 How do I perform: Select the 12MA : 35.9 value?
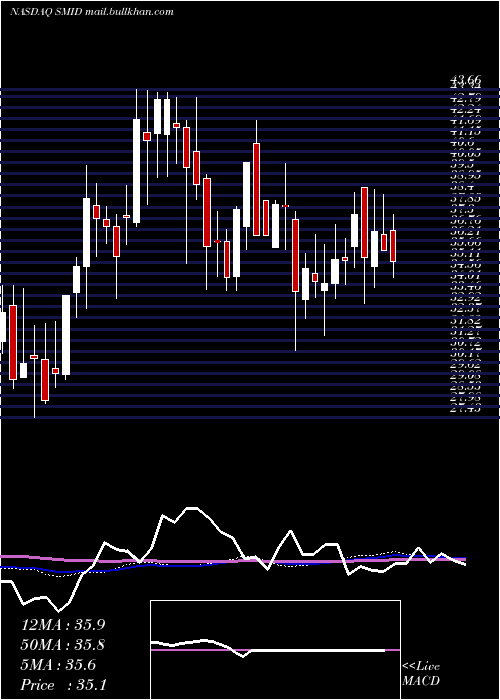pos(63,625)
